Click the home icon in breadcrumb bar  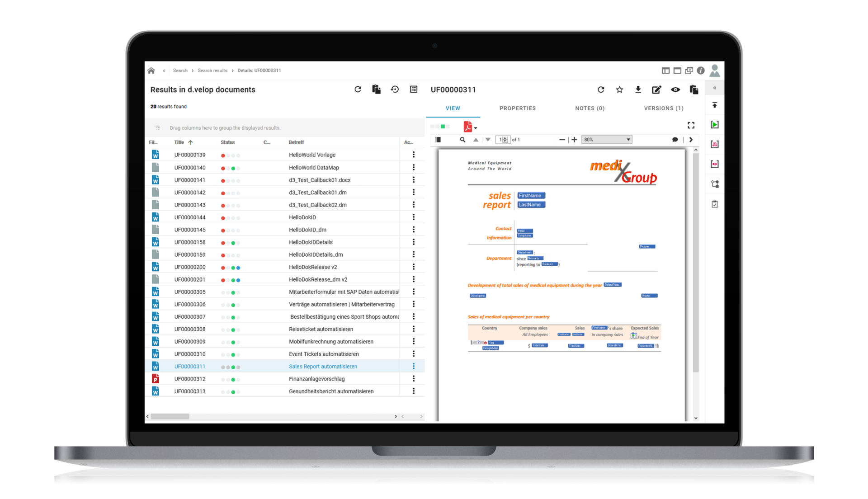pyautogui.click(x=151, y=71)
